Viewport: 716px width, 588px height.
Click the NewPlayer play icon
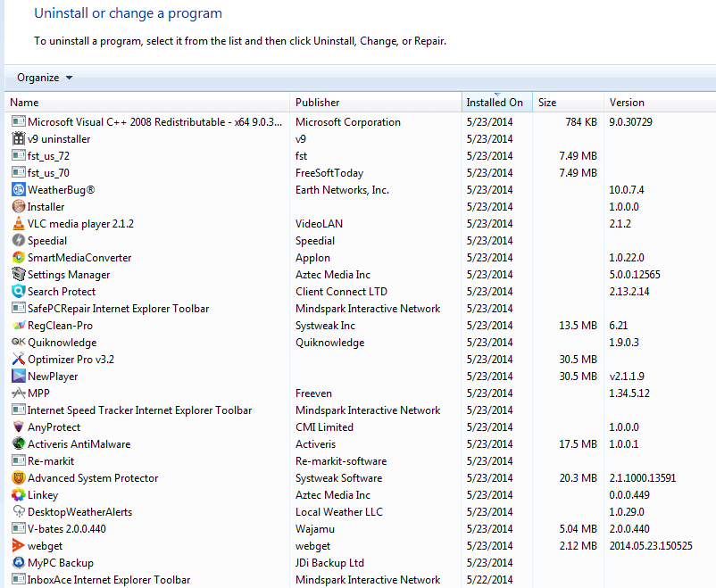coord(19,377)
